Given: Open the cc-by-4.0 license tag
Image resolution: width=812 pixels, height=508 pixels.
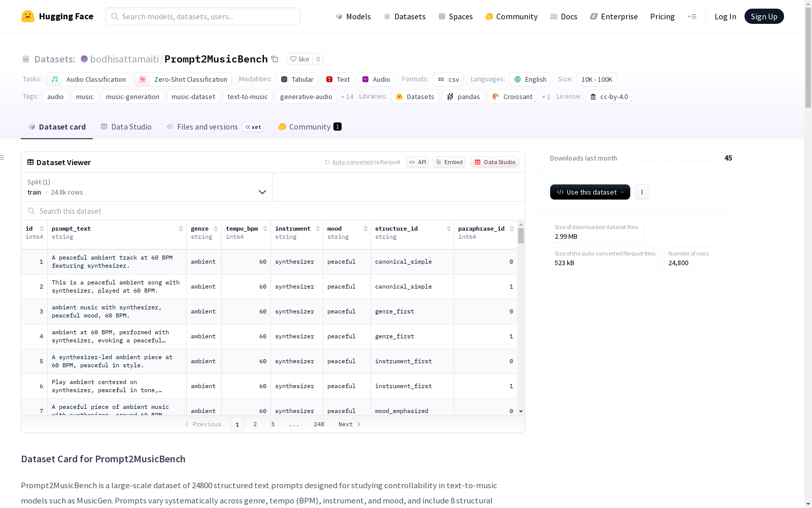Looking at the screenshot, I should [609, 97].
